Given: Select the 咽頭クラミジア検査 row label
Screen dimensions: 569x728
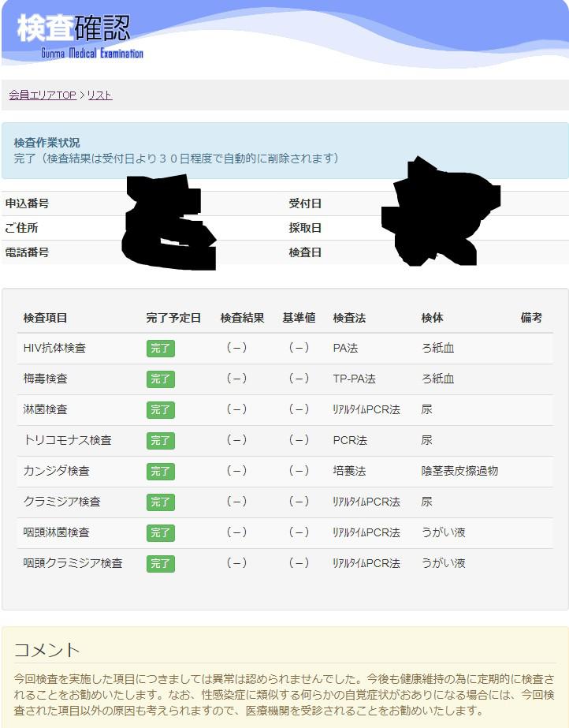Looking at the screenshot, I should 73,562.
